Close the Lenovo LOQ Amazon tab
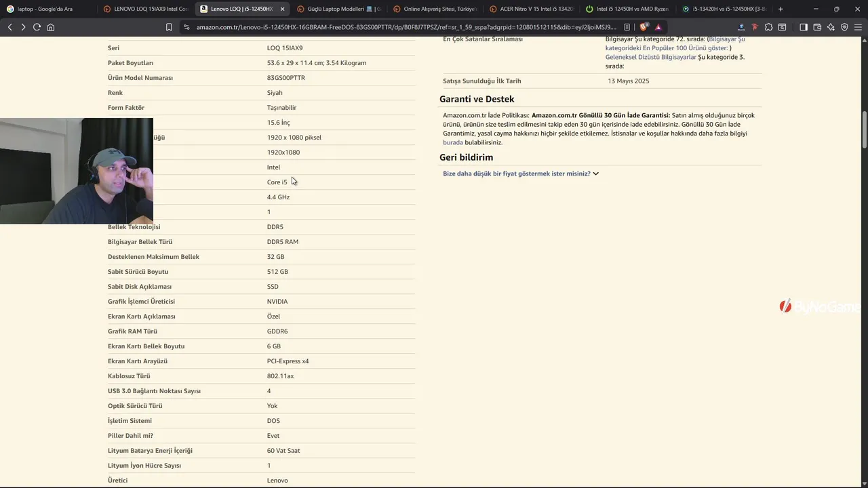Viewport: 868px width, 488px height. point(282,9)
